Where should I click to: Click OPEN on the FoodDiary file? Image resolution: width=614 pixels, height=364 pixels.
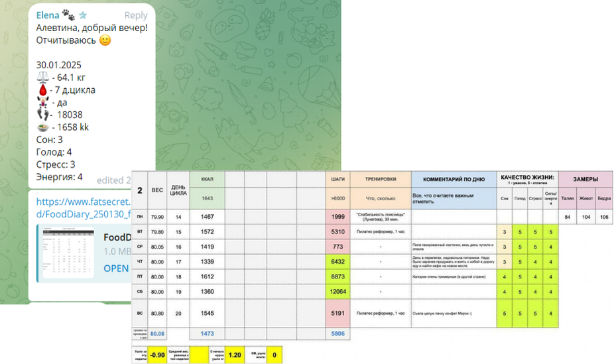coord(116,268)
